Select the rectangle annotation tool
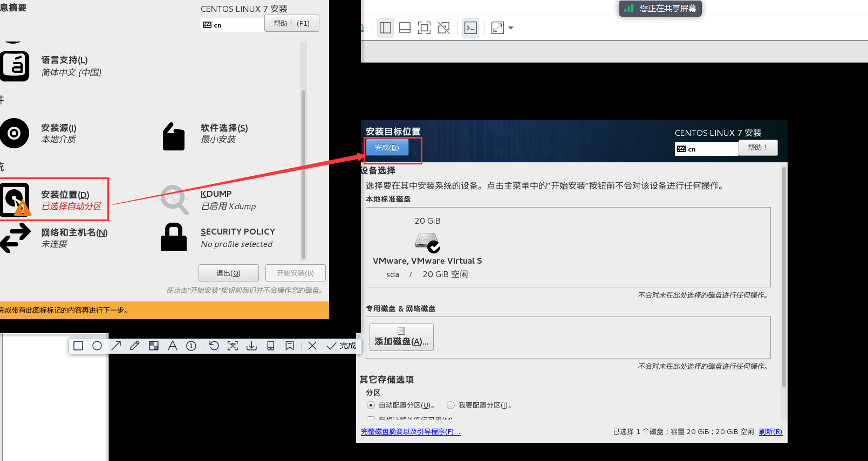 pos(78,346)
